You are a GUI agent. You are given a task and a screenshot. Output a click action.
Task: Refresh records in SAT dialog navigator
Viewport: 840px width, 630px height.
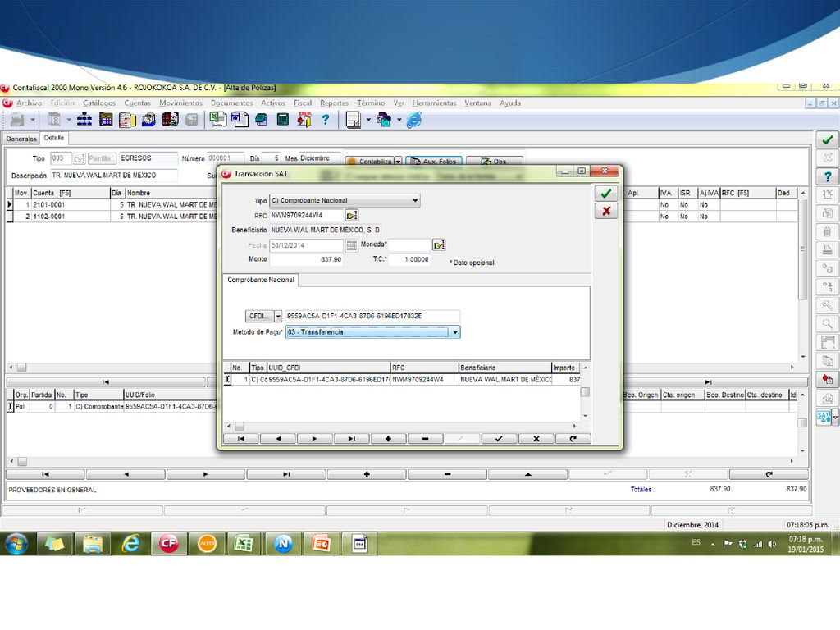[573, 439]
